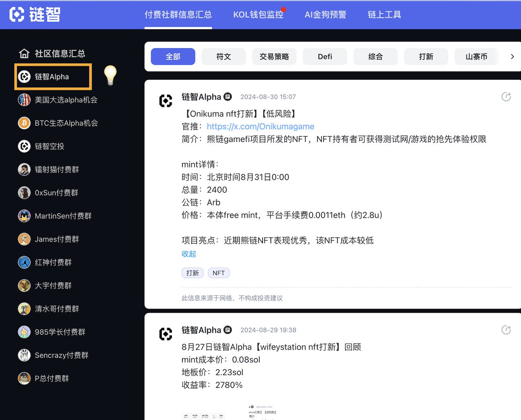
Task: Filter posts by 山寨币
Action: (x=477, y=56)
